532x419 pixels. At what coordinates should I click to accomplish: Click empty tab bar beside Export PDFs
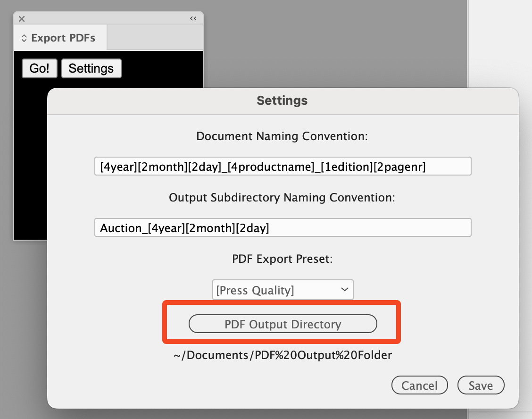(155, 38)
